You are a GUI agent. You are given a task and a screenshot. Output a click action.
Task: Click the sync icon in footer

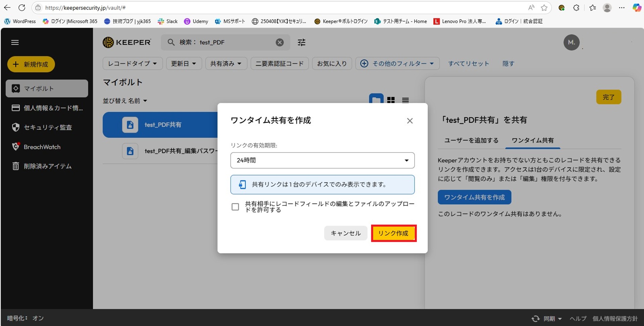point(536,318)
